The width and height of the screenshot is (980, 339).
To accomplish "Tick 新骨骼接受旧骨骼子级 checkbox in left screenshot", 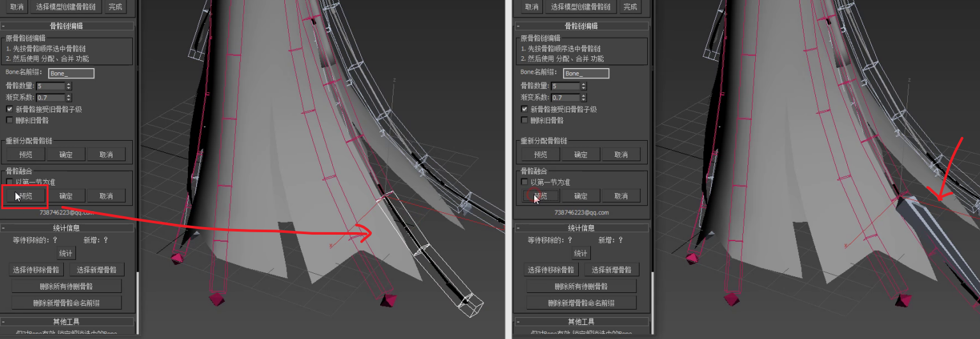I will coord(9,109).
